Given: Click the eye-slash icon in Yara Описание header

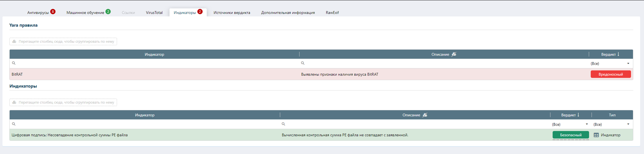Looking at the screenshot, I should coord(454,54).
